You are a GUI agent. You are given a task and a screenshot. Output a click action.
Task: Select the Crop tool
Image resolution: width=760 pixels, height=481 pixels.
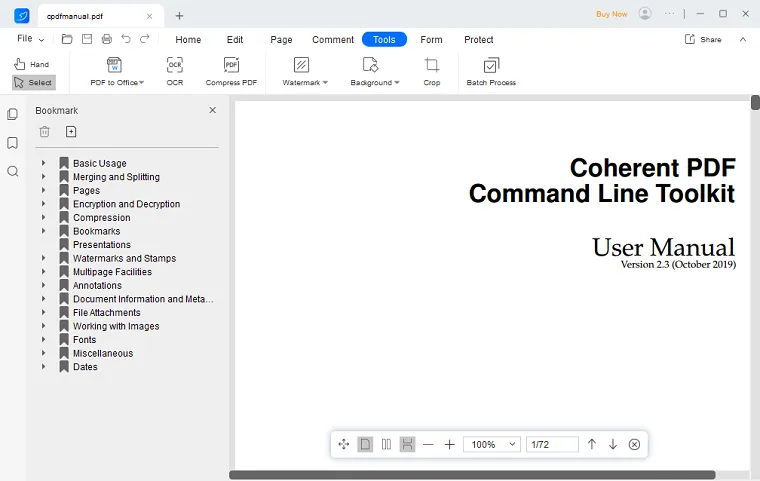(431, 71)
